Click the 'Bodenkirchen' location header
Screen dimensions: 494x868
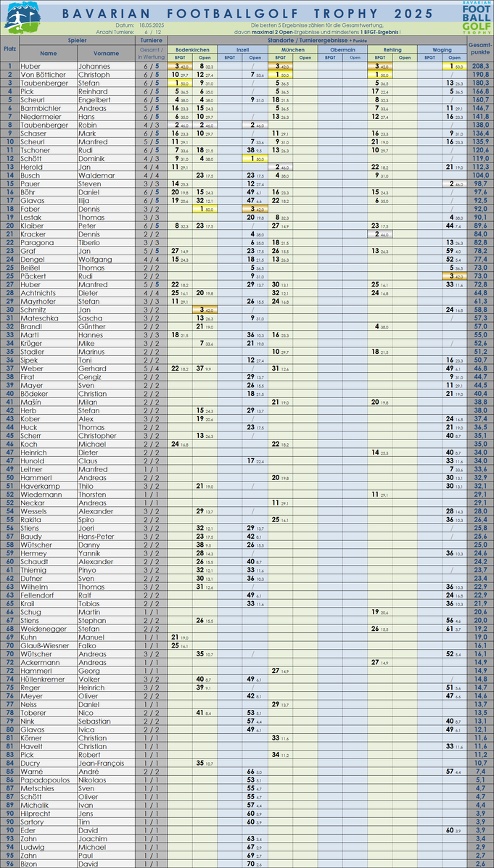pos(192,49)
